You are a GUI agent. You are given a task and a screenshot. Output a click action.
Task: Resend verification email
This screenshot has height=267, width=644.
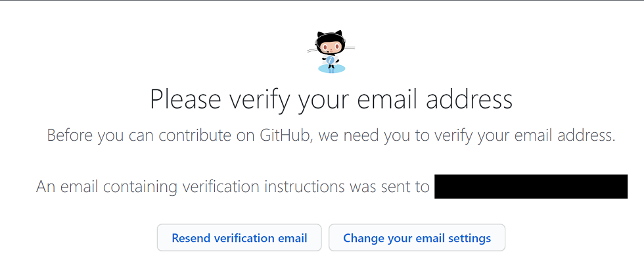239,238
